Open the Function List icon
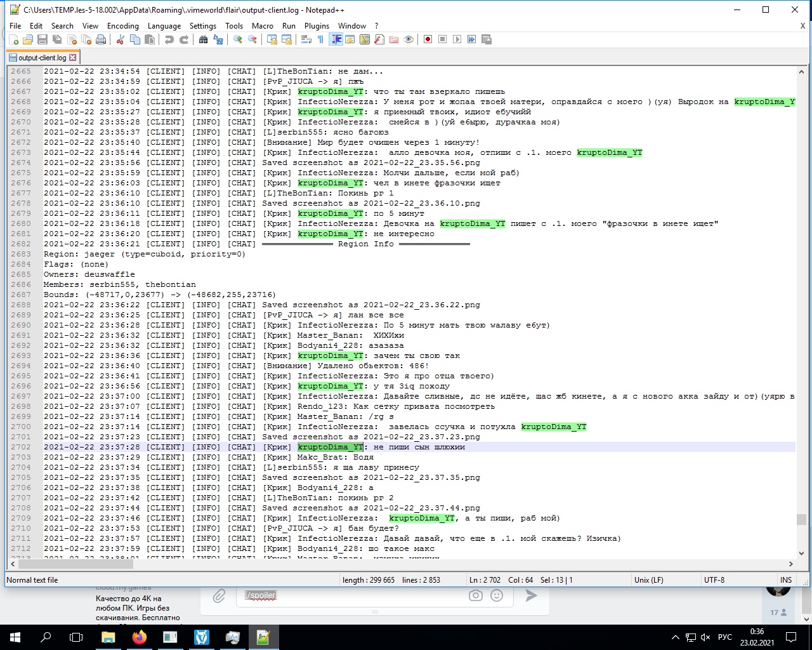 point(379,39)
